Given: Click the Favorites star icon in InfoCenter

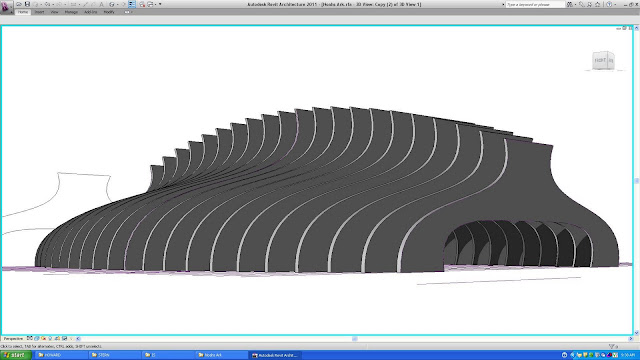Looking at the screenshot, I should click(598, 4).
